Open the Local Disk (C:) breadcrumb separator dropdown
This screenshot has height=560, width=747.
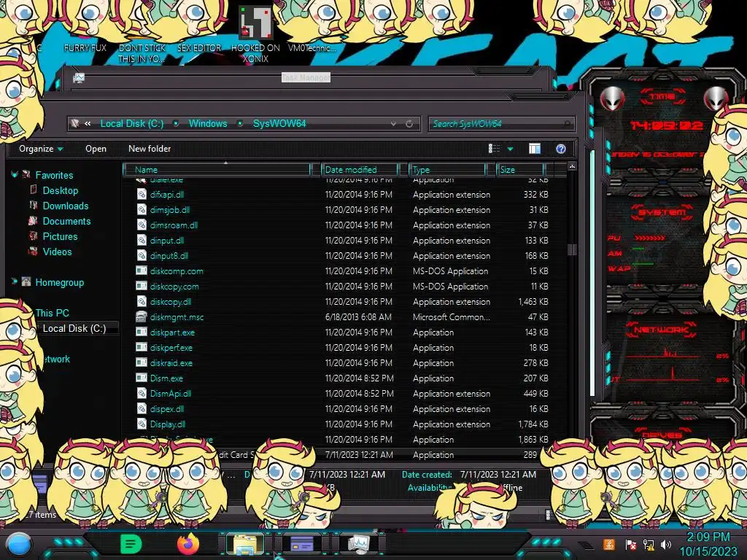click(176, 124)
